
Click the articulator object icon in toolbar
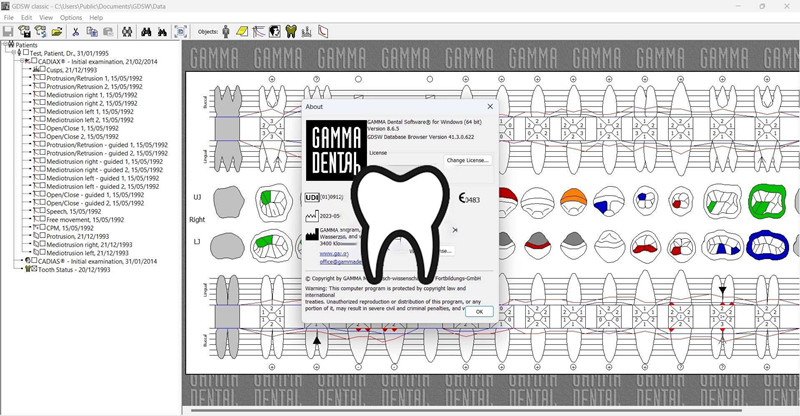point(307,32)
